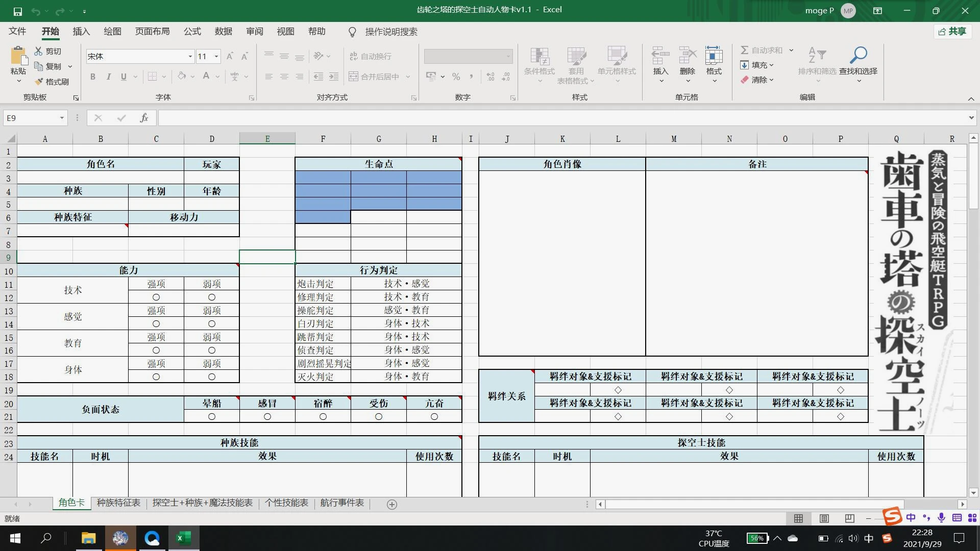Screen dimensions: 980x551
Task: Decrease font size with smaller A icon
Action: (x=244, y=56)
